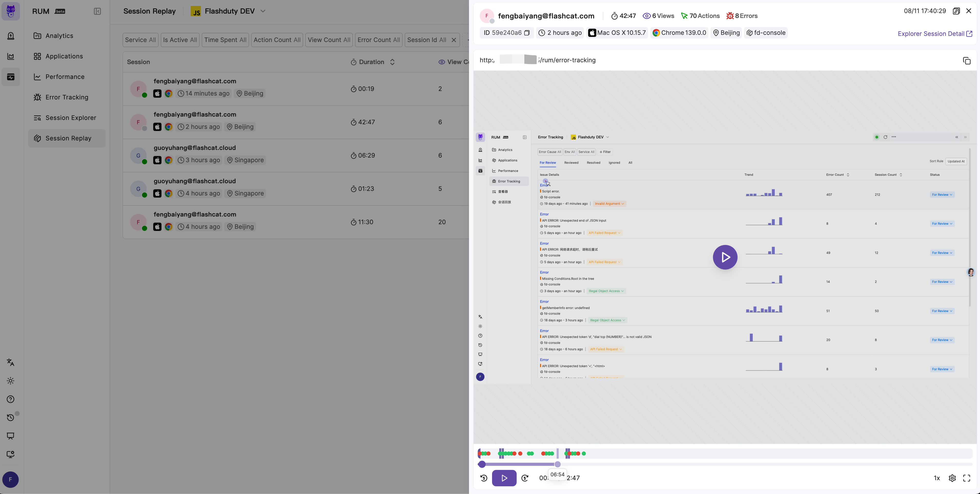Click the fd-console service tag
The width and height of the screenshot is (980, 494).
tap(766, 33)
